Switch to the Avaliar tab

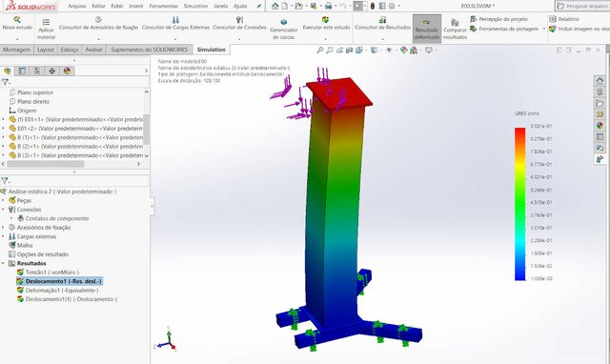click(93, 50)
